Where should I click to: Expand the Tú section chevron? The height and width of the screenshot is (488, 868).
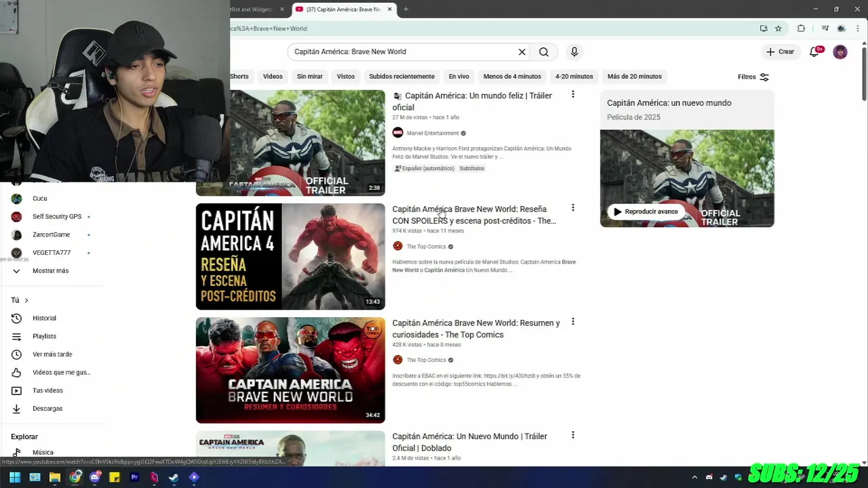pos(26,300)
